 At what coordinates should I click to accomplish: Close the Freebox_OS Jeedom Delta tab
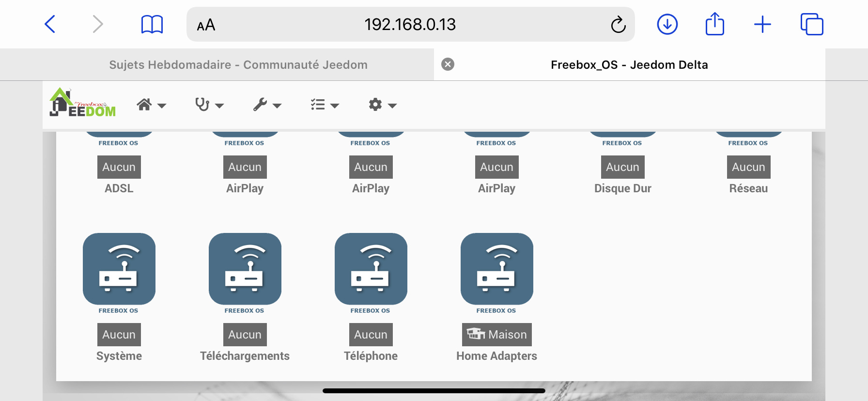tap(448, 64)
